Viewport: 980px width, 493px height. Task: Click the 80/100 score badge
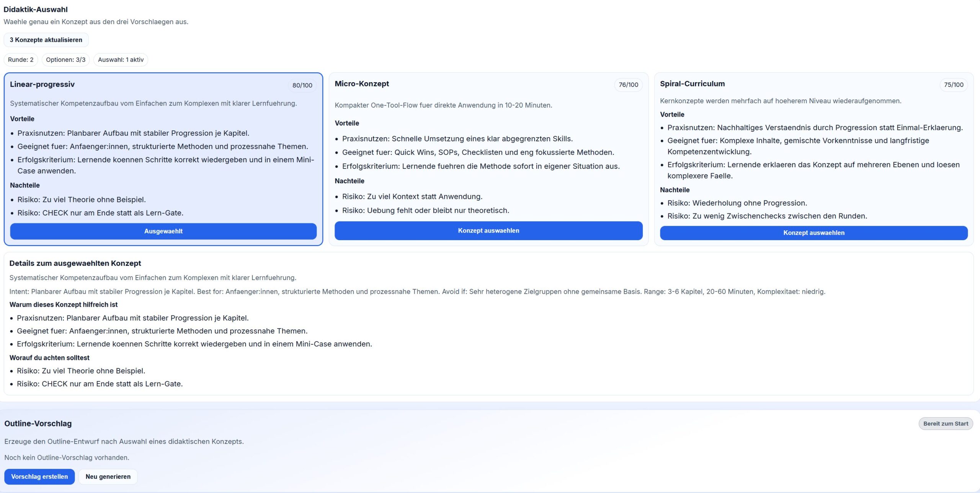pyautogui.click(x=302, y=85)
